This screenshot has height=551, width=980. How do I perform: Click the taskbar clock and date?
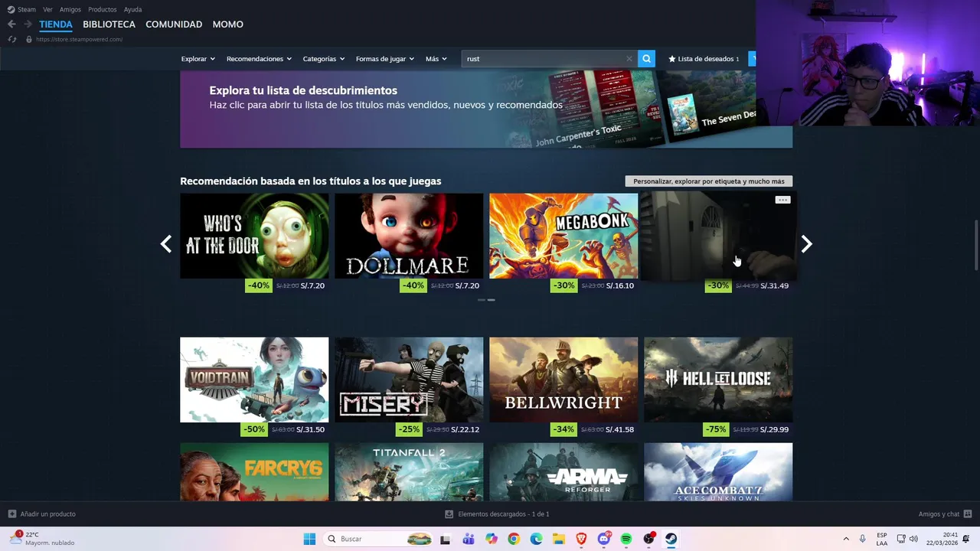click(x=942, y=539)
